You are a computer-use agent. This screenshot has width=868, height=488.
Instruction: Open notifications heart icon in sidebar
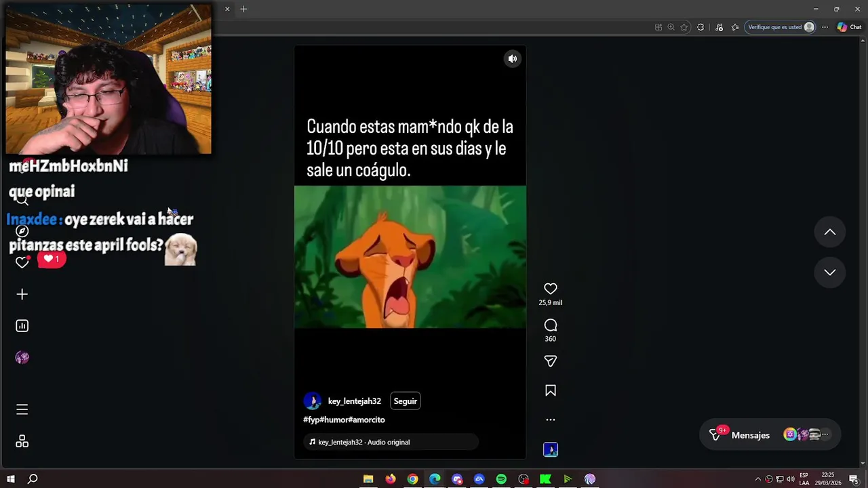point(22,262)
